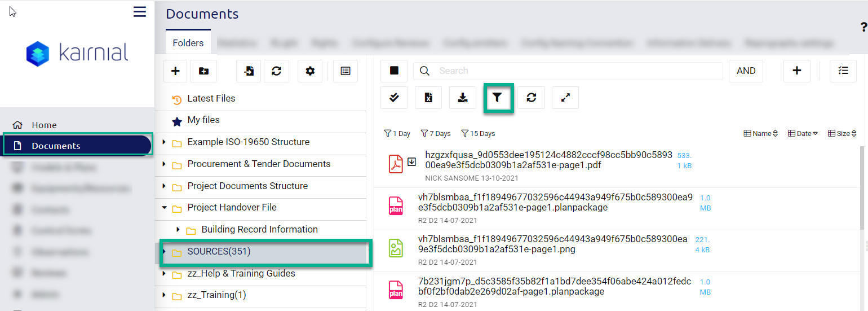Toggle the AND search operator
Viewport: 868px width, 311px height.
[746, 71]
